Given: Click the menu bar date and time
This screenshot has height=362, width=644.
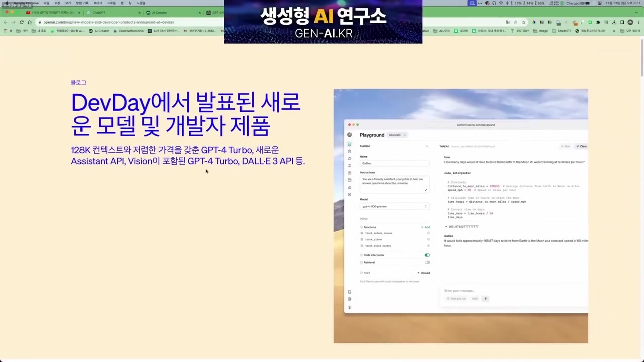Looking at the screenshot, I should (623, 3).
